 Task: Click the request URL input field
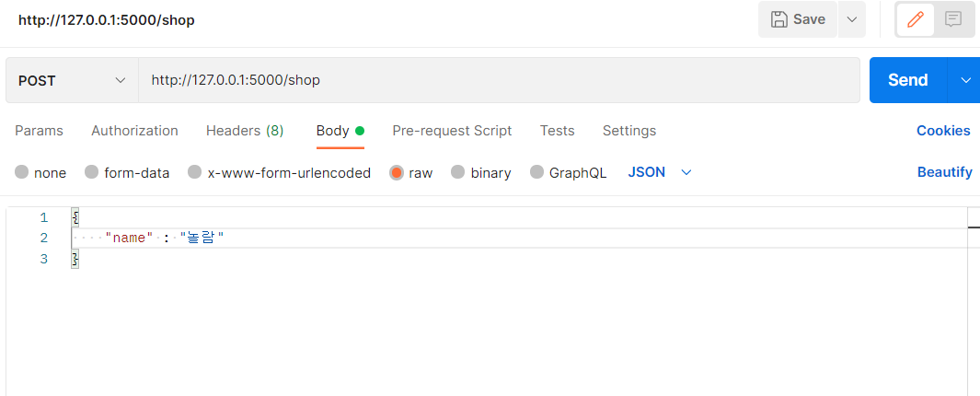point(499,80)
